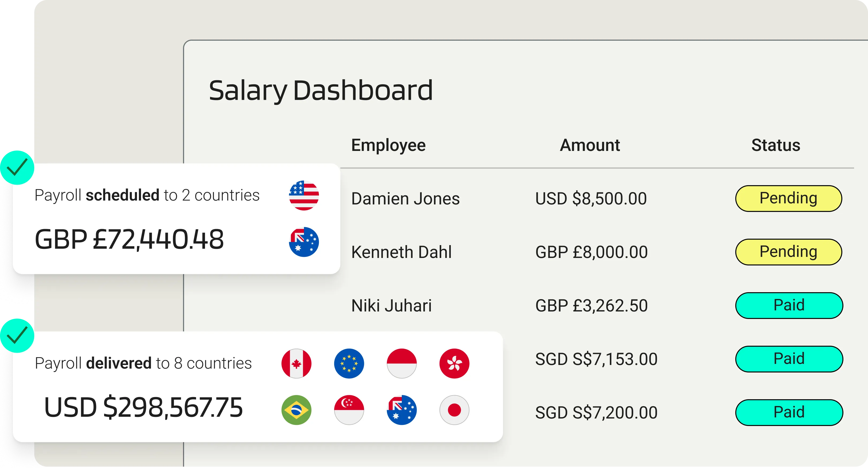Click Kenneth Dahl's Pending status badge
The image size is (868, 468).
tap(789, 252)
